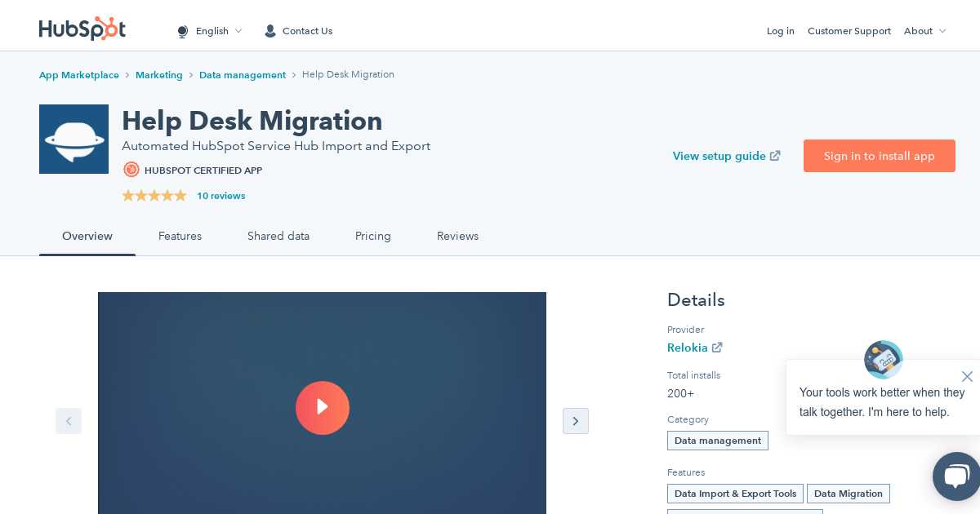
Task: Click the globe language icon
Action: (183, 31)
